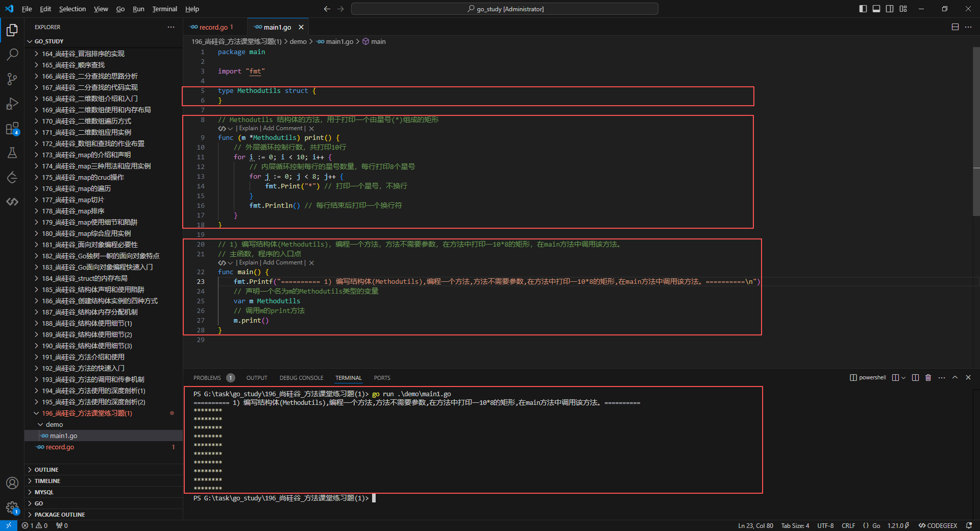The width and height of the screenshot is (980, 531).
Task: Click Add Comment above func print
Action: (283, 129)
